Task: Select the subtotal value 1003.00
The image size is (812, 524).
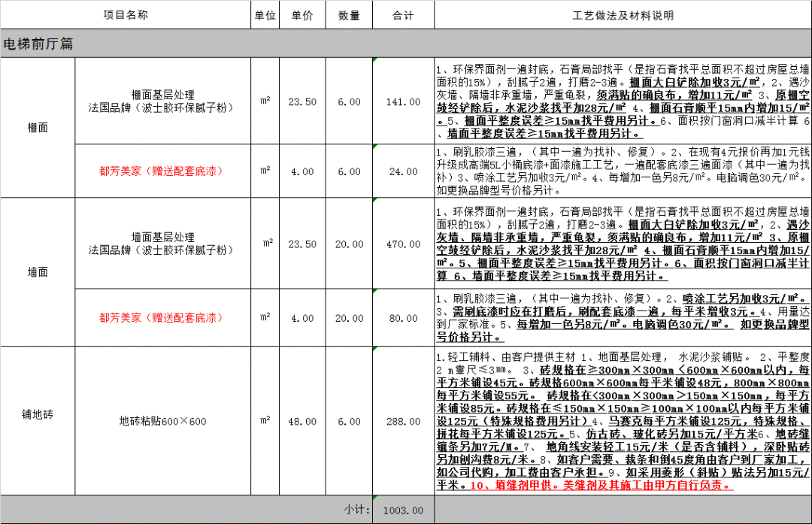Action: click(x=404, y=510)
